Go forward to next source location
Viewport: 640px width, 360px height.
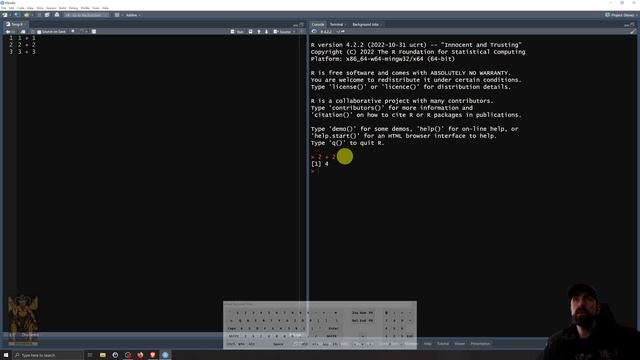pos(13,31)
